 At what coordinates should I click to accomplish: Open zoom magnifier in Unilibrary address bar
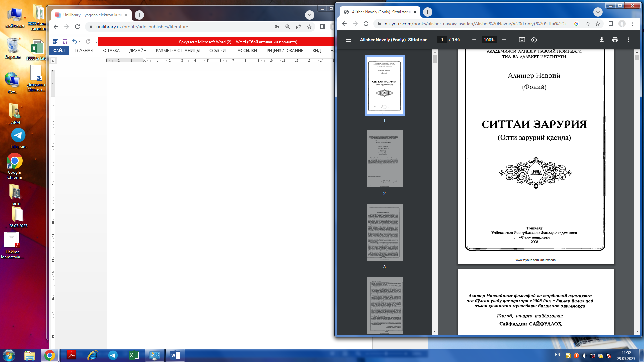[287, 27]
